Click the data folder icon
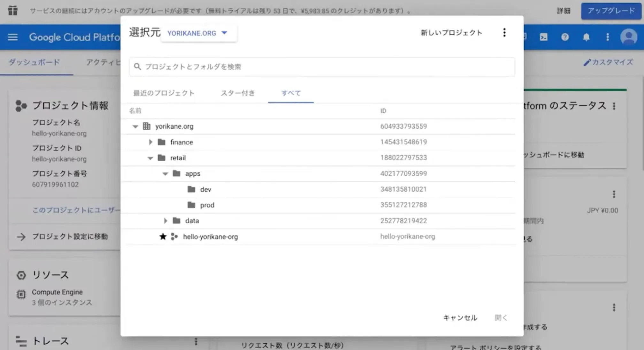 coord(176,220)
